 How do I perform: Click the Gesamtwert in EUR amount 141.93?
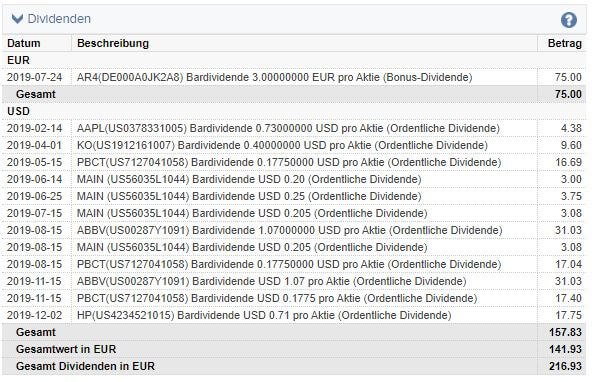(x=565, y=349)
